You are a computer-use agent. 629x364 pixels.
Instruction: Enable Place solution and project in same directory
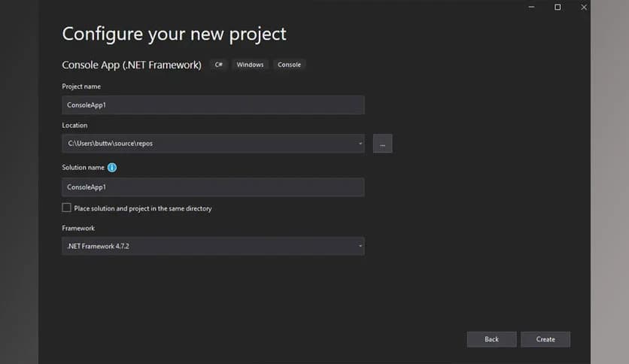point(67,208)
